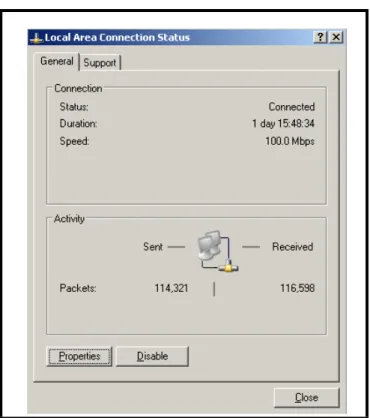Click the network icon in title bar
Screen dimensions: 370x418
36,38
